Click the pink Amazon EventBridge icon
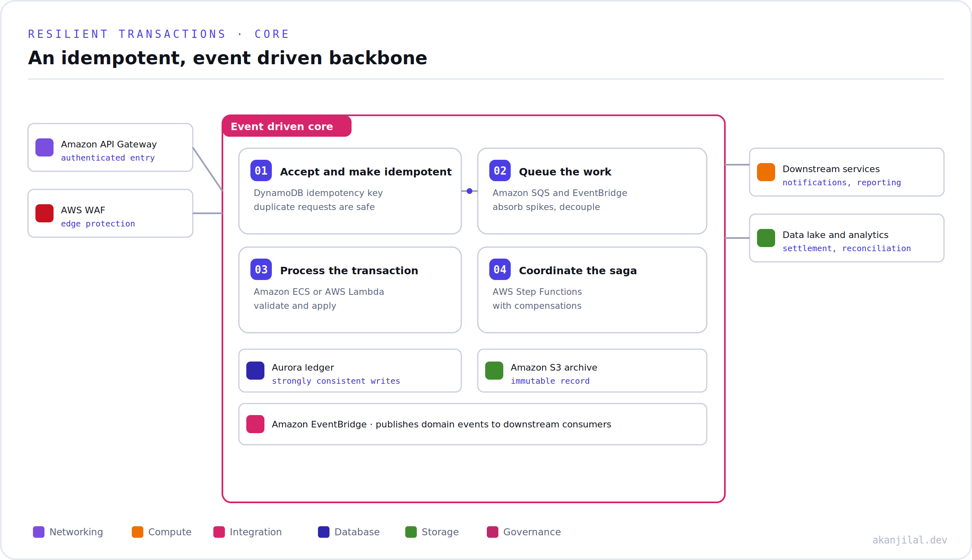Image resolution: width=972 pixels, height=560 pixels. [255, 424]
